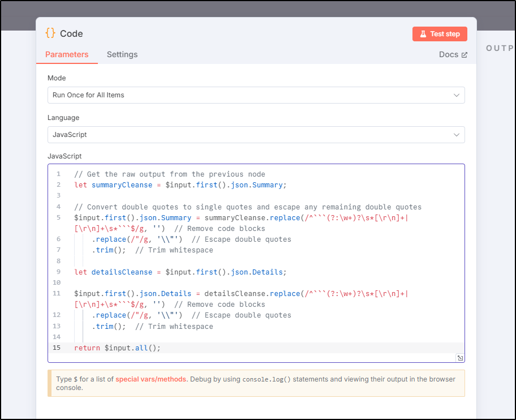Click the 'Convert double quotes' comment on line 4

pyautogui.click(x=248, y=207)
